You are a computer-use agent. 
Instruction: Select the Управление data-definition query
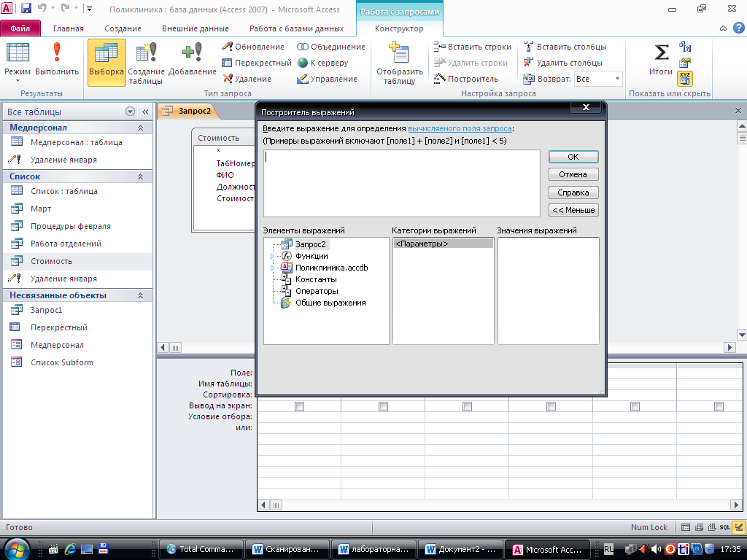click(x=327, y=79)
